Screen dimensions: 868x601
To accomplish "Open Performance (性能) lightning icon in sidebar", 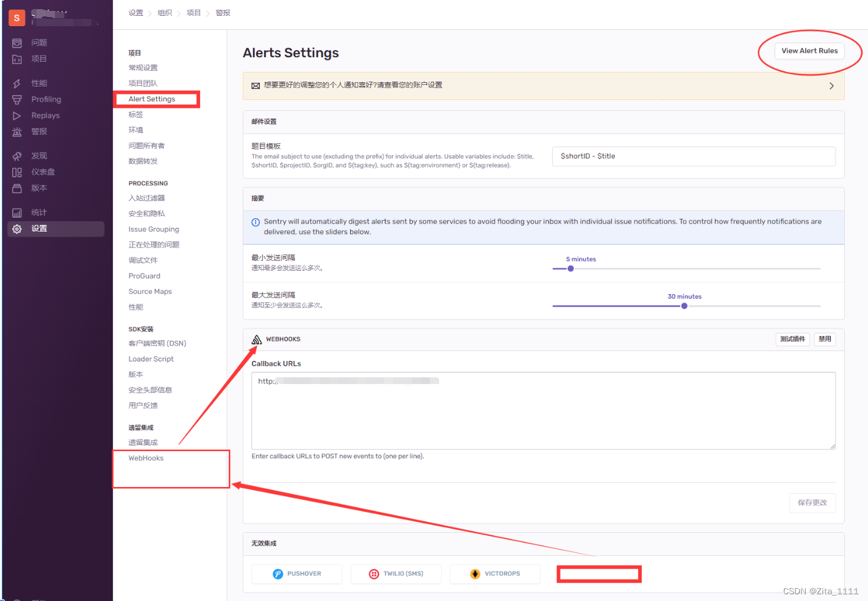I will pyautogui.click(x=17, y=84).
